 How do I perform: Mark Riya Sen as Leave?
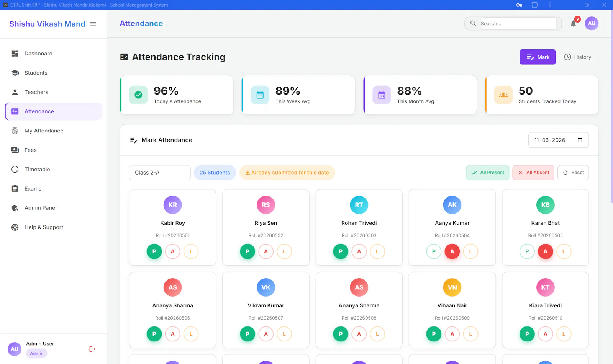tap(284, 251)
